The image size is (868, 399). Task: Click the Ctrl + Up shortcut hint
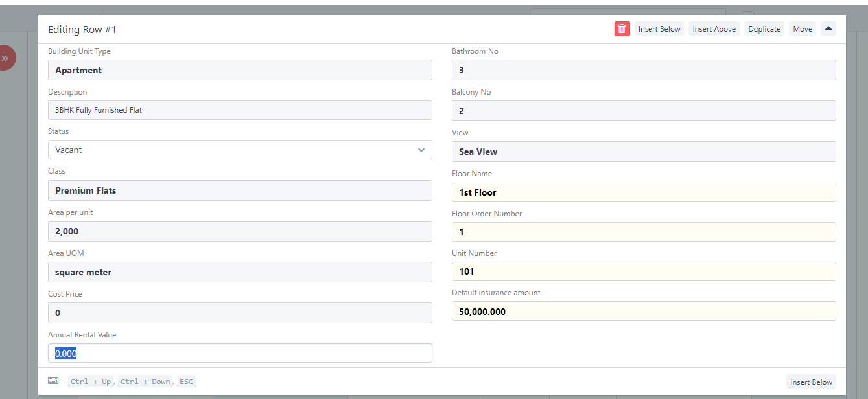90,382
